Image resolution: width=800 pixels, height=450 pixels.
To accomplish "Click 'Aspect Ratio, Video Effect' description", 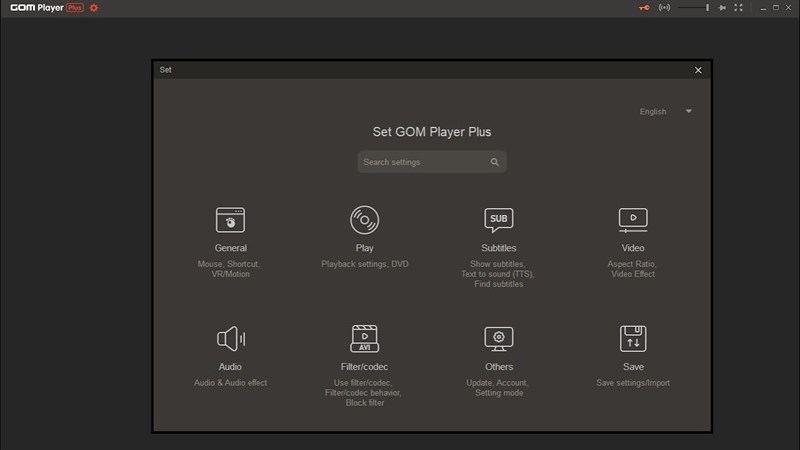I will [633, 269].
